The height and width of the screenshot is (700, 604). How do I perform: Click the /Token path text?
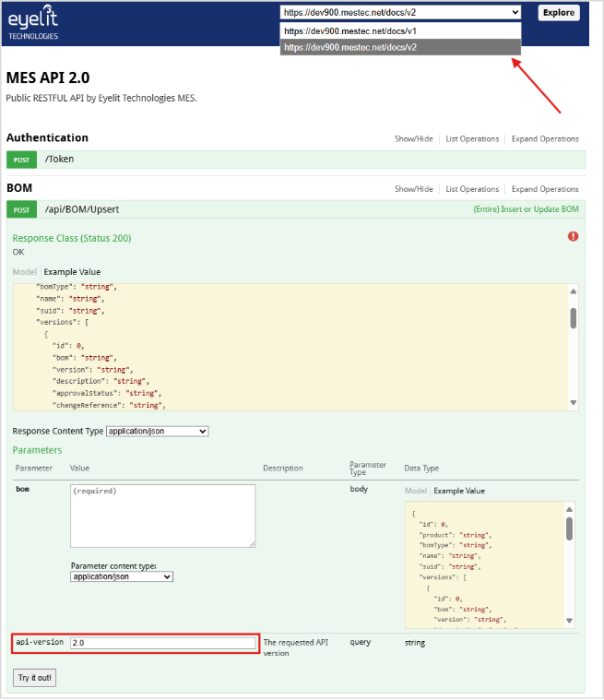pos(59,159)
